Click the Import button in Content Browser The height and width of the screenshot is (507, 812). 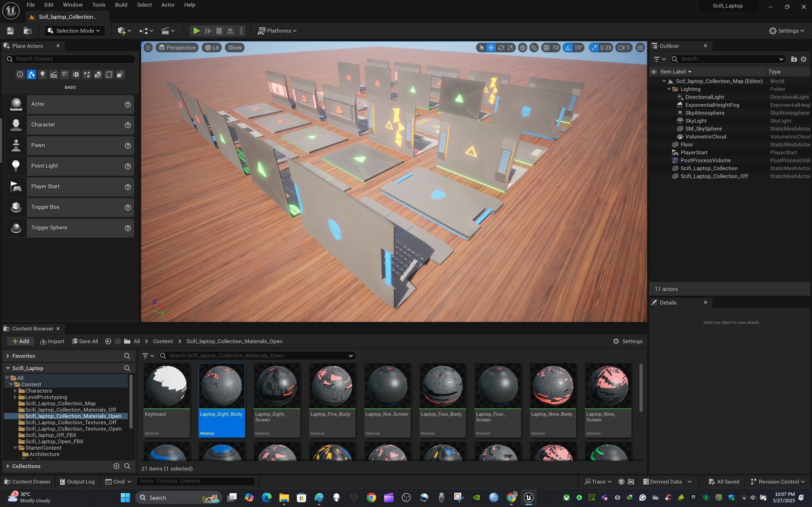pos(52,341)
